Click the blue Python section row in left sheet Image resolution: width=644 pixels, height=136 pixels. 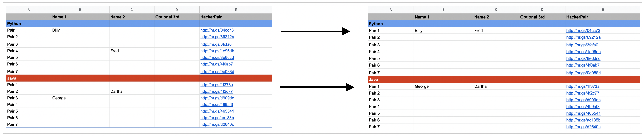point(139,24)
